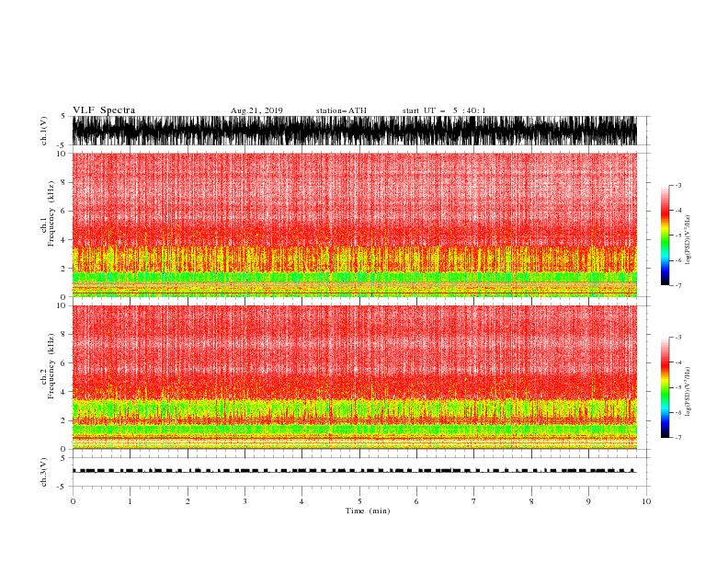Image resolution: width=728 pixels, height=563 pixels.
Task: Click the "VLF Spectra" title text
Action: coord(104,110)
